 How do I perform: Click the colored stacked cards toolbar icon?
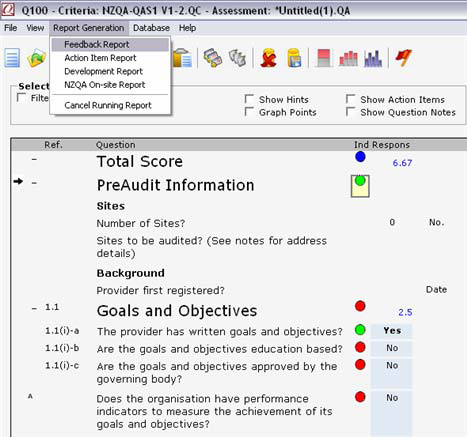point(213,58)
